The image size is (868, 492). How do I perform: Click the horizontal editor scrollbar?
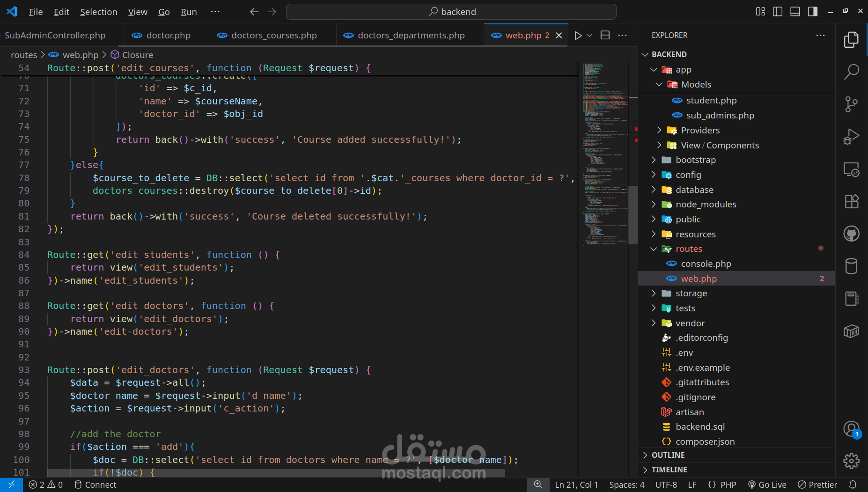(276, 473)
